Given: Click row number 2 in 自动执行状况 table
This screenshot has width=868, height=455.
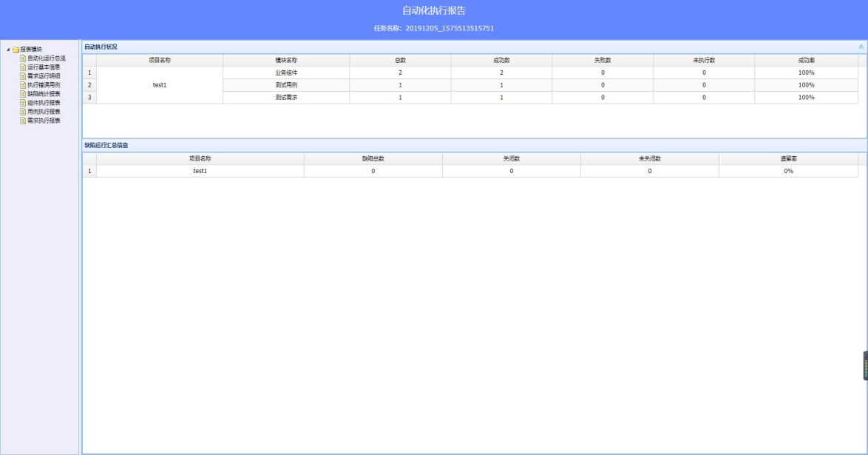Looking at the screenshot, I should click(89, 85).
